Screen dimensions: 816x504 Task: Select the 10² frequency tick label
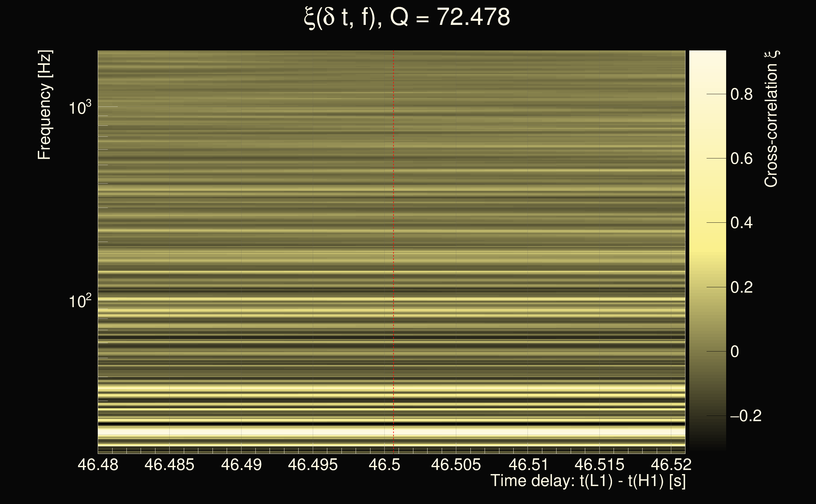coord(80,301)
